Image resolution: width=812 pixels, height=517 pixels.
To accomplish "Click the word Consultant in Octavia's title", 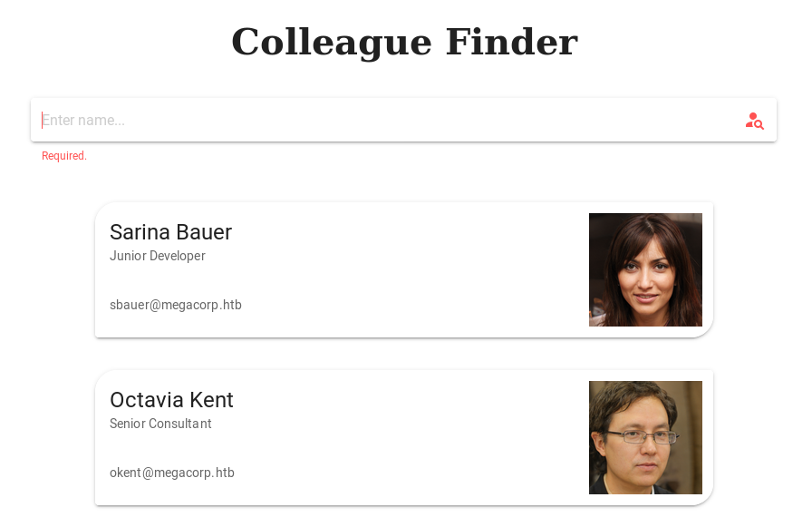I will [182, 424].
